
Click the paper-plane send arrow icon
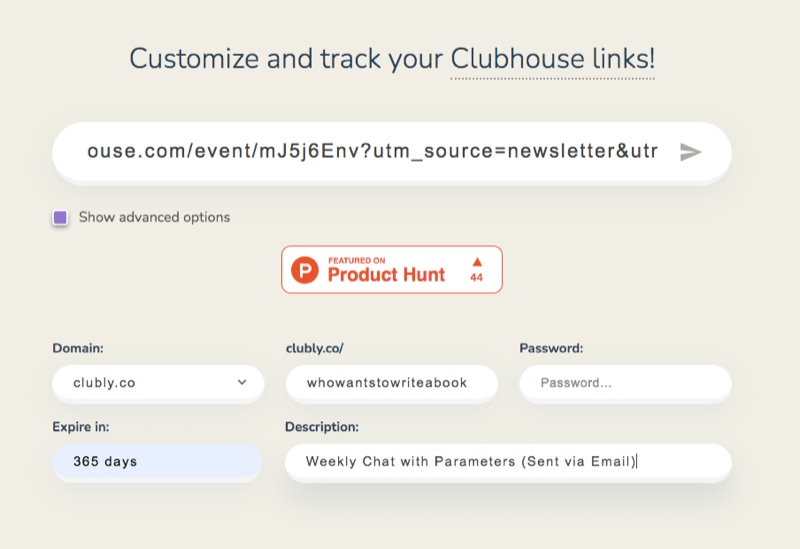690,152
